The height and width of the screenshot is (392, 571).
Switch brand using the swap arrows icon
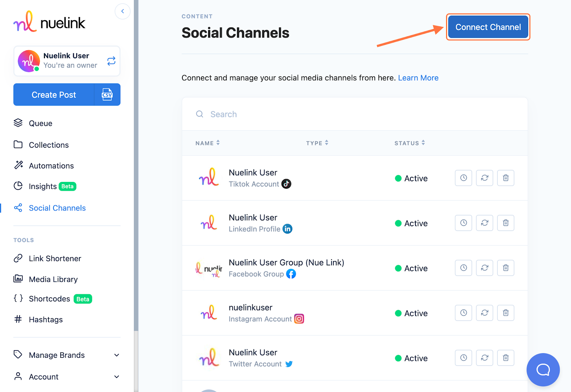click(x=111, y=61)
